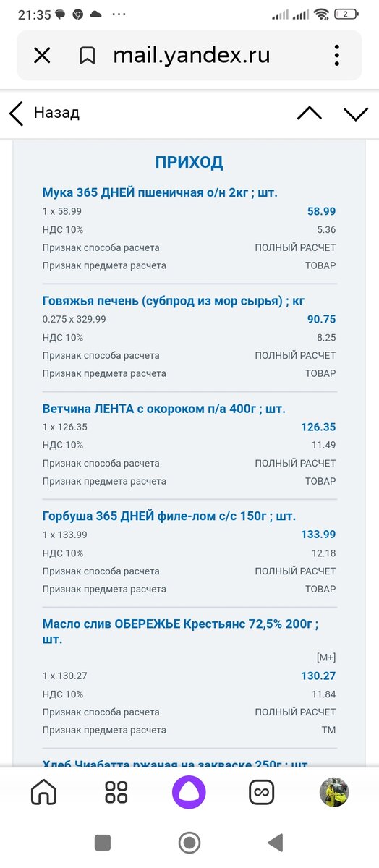The width and height of the screenshot is (379, 868).
Task: Tap the Android home circle button
Action: 189,842
